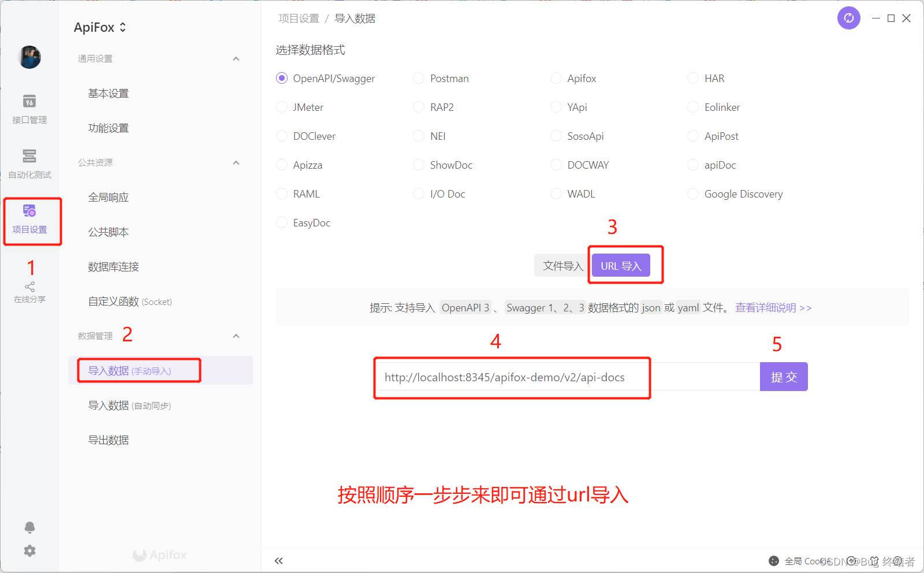Choose the WADL radio option
The height and width of the screenshot is (573, 924).
(556, 194)
